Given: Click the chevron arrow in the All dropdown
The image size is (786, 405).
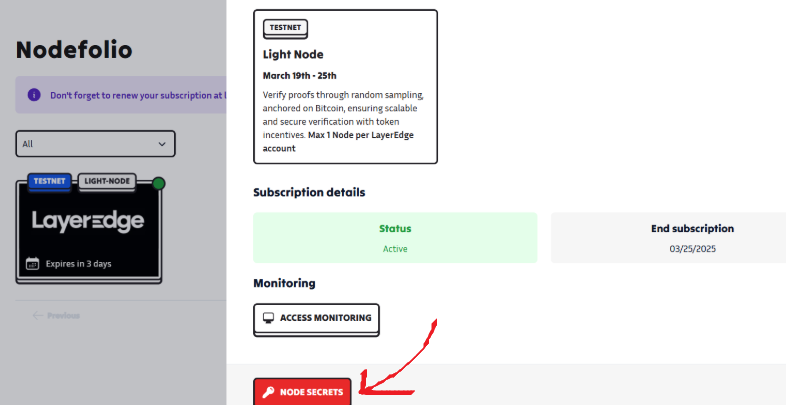Looking at the screenshot, I should pos(162,144).
